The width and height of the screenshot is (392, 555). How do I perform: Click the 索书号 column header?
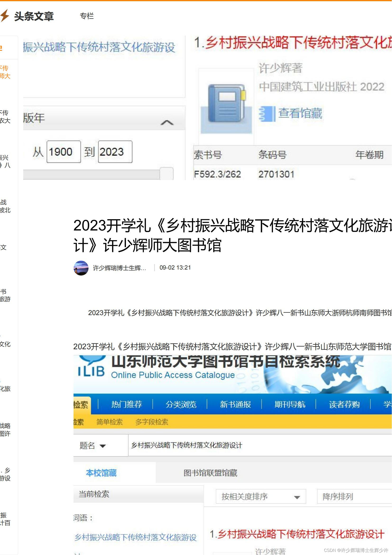[208, 155]
